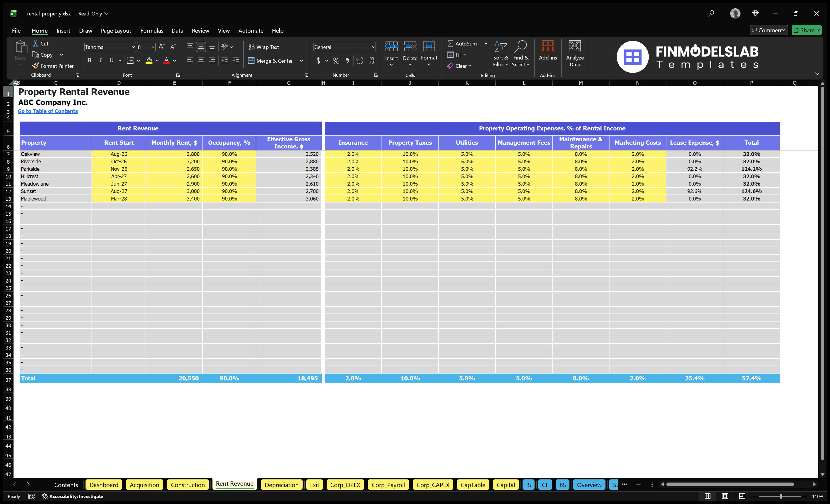Toggle Top Align for cells
Image resolution: width=830 pixels, height=504 pixels.
[x=190, y=47]
